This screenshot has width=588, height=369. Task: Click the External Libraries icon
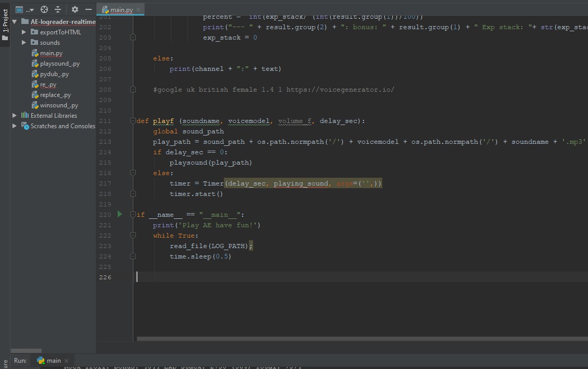click(x=24, y=116)
